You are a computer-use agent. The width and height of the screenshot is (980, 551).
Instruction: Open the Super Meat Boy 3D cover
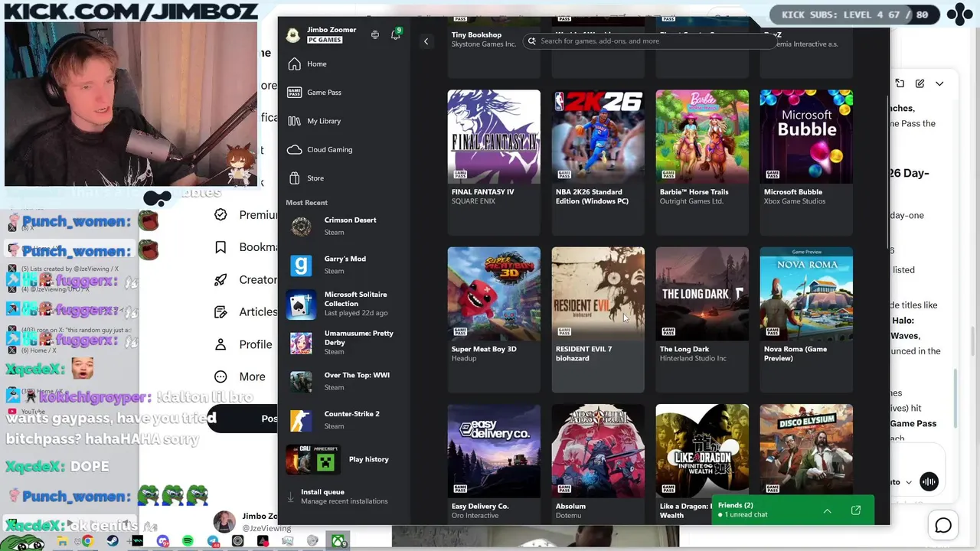tap(494, 294)
